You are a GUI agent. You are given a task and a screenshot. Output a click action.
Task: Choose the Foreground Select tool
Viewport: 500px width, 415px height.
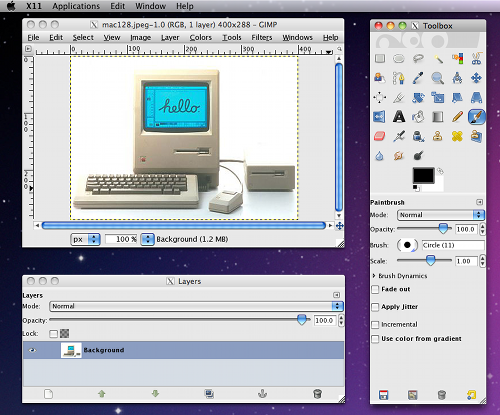[x=380, y=78]
